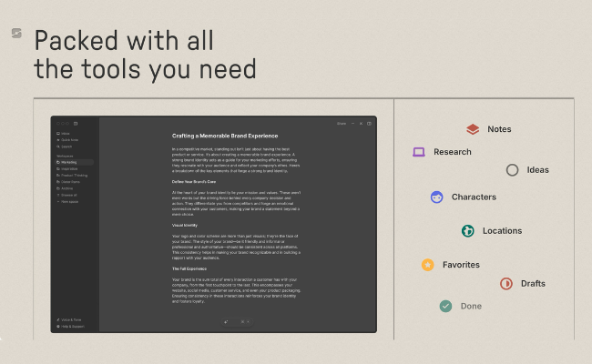Open Inbox in the sidebar
The image size is (592, 364).
pos(66,134)
